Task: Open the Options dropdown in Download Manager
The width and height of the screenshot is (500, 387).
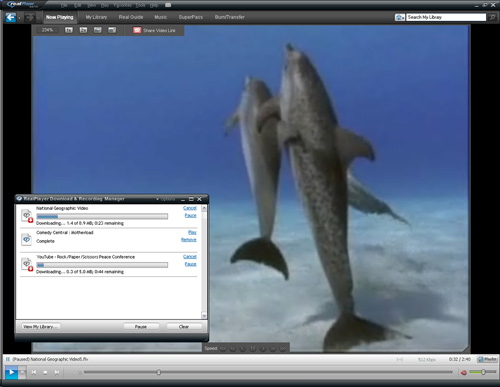Action: [166, 199]
